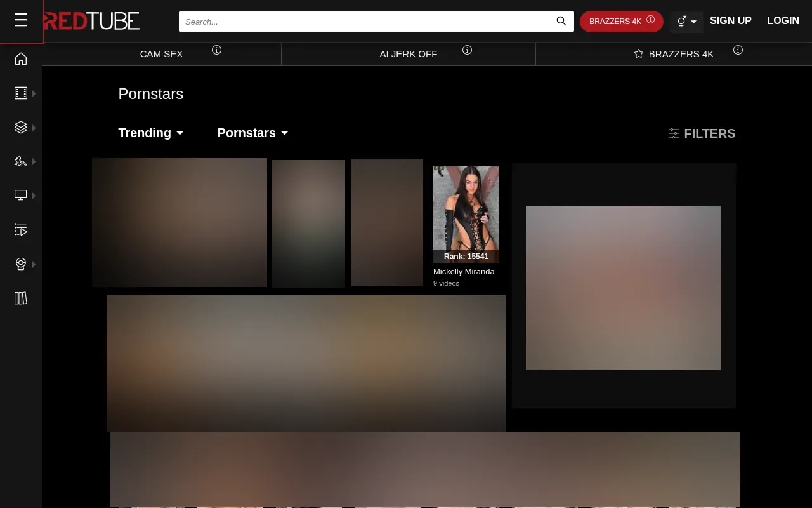The image size is (812, 508).
Task: Open the videos film-strip sidebar icon
Action: coord(21,93)
